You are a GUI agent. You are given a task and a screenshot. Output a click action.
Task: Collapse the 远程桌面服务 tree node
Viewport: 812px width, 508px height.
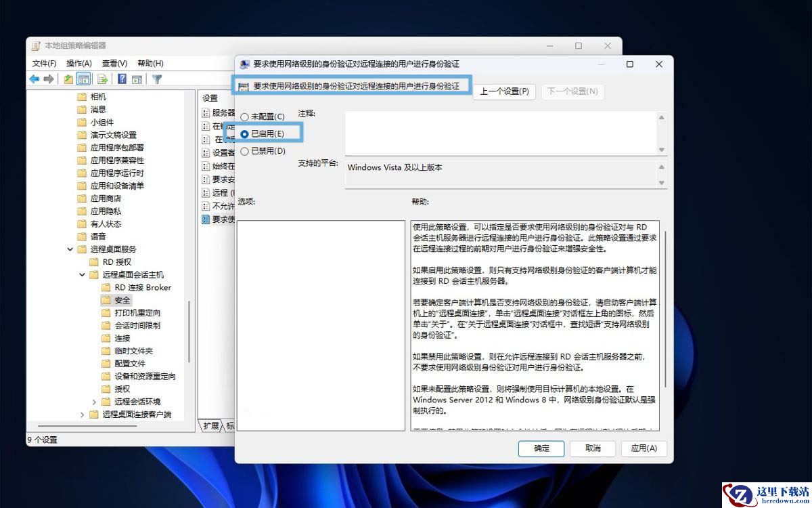click(70, 249)
